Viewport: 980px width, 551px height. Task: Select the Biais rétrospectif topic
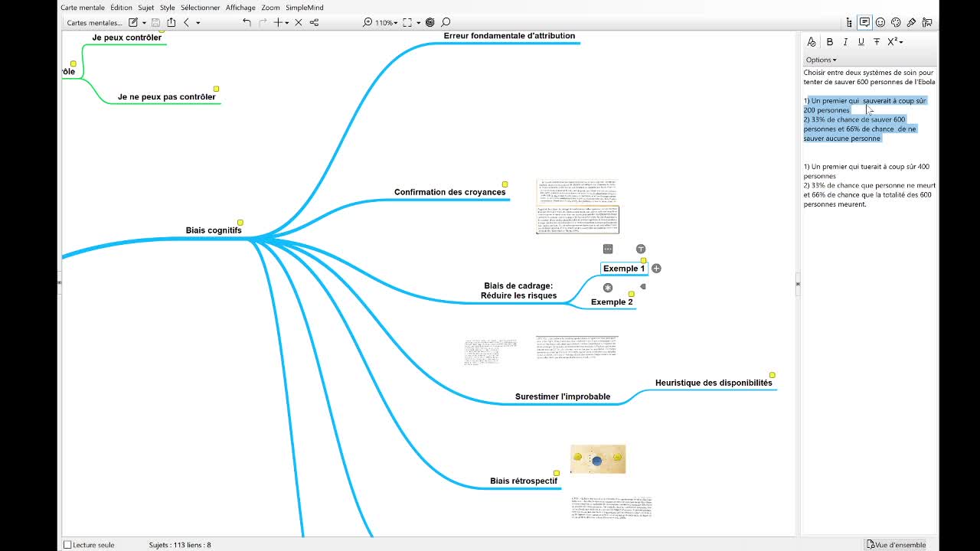click(524, 481)
